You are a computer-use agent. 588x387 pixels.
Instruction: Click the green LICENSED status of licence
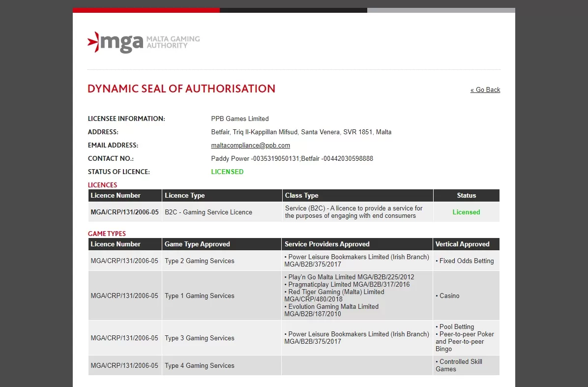pyautogui.click(x=227, y=172)
